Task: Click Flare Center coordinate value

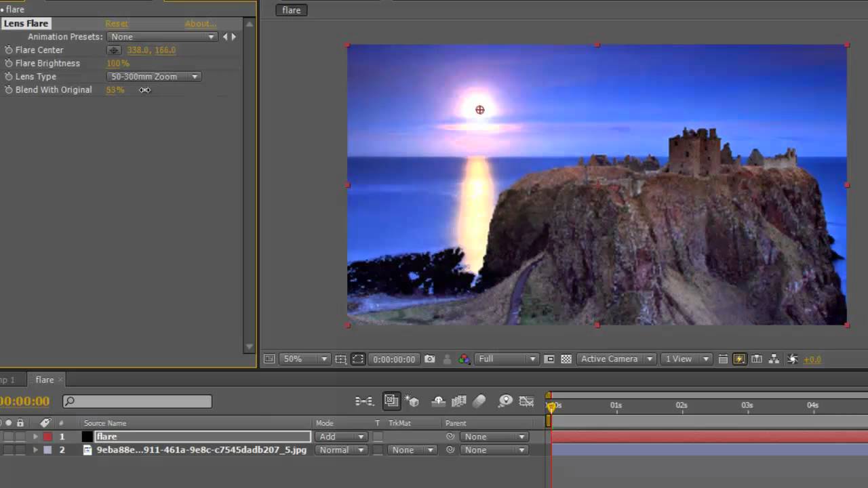Action: click(x=151, y=50)
